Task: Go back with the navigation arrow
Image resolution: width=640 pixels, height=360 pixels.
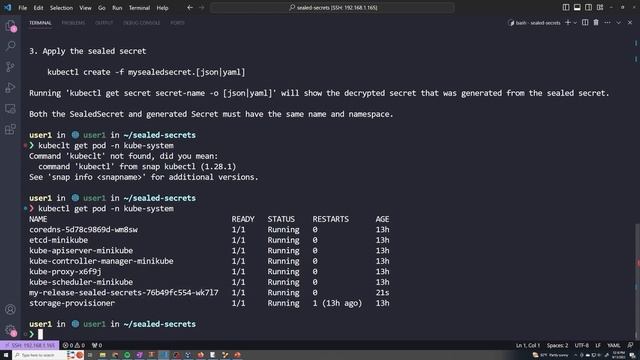Action: pyautogui.click(x=190, y=7)
